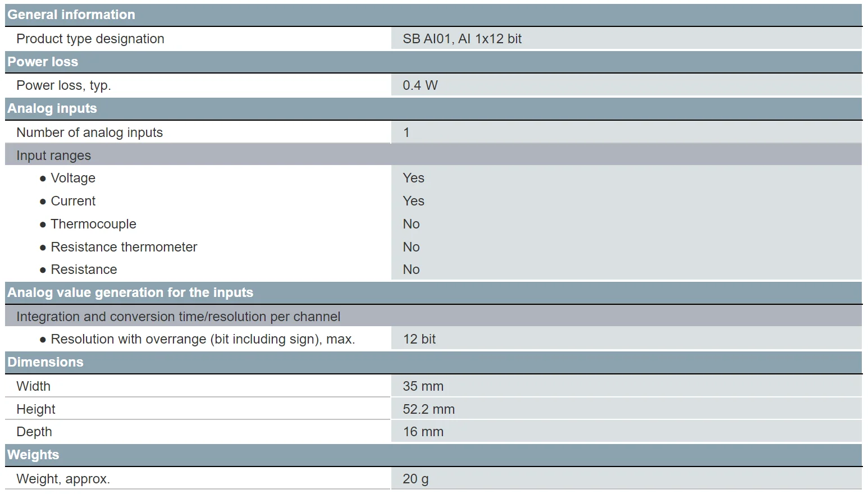Select the value 'SB AI01, AI 1x12 bit'
The height and width of the screenshot is (494, 868).
click(462, 39)
